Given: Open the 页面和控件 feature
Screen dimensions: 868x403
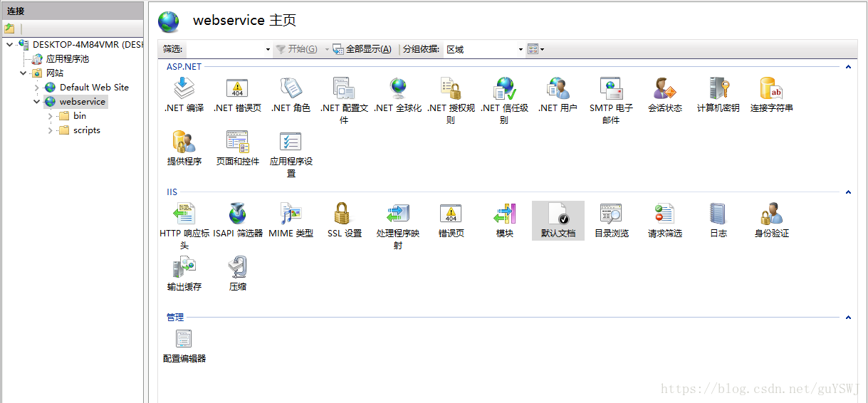Looking at the screenshot, I should coord(237,149).
